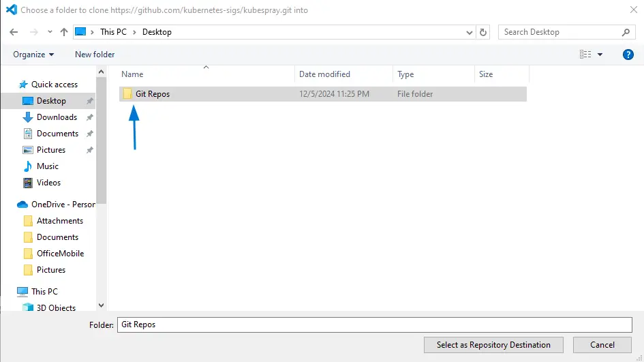Image resolution: width=644 pixels, height=362 pixels.
Task: Sort by Date modified column header
Action: 325,74
